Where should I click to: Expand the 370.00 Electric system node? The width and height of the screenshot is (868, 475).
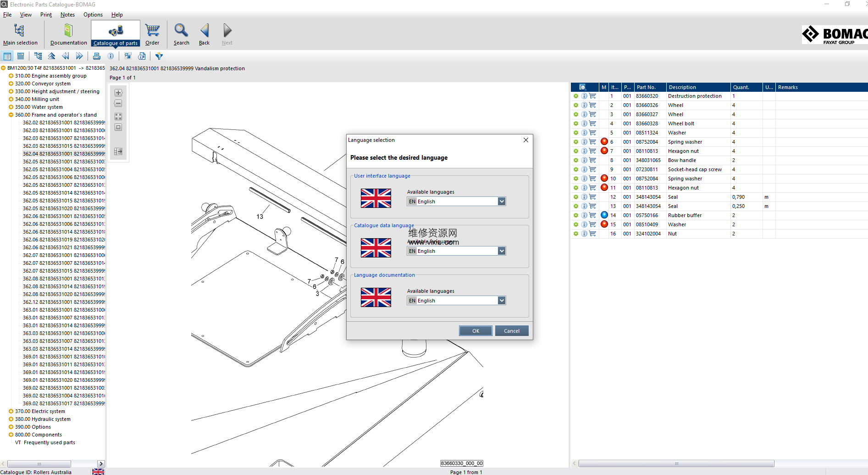[11, 411]
